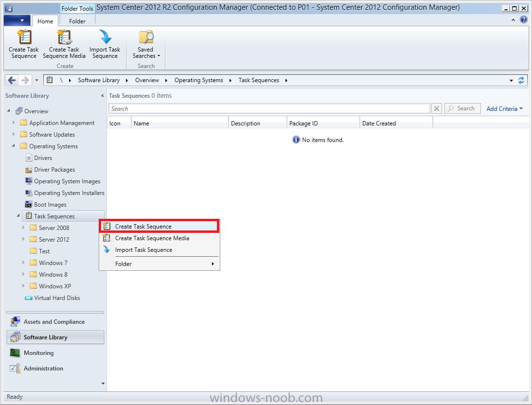Viewport: 532px width, 405px height.
Task: Expand the Server 2008 folder
Action: point(23,227)
